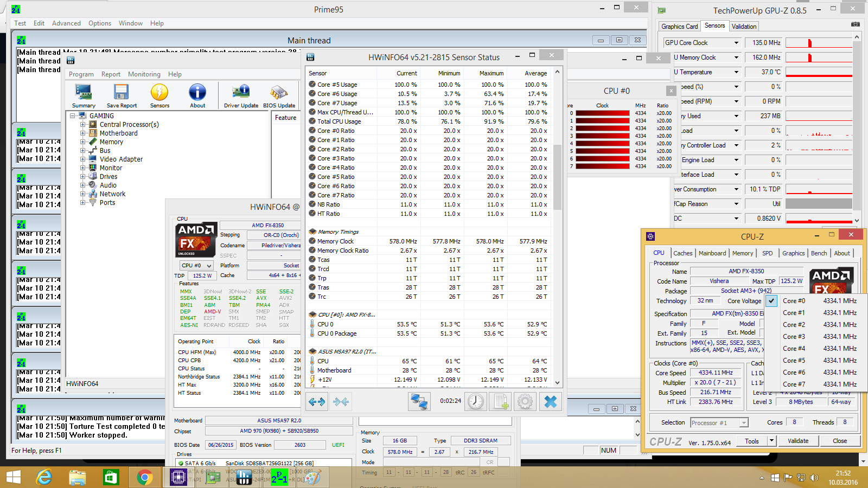
Task: Switch to the Mainboard tab in CPU-Z
Action: click(712, 253)
